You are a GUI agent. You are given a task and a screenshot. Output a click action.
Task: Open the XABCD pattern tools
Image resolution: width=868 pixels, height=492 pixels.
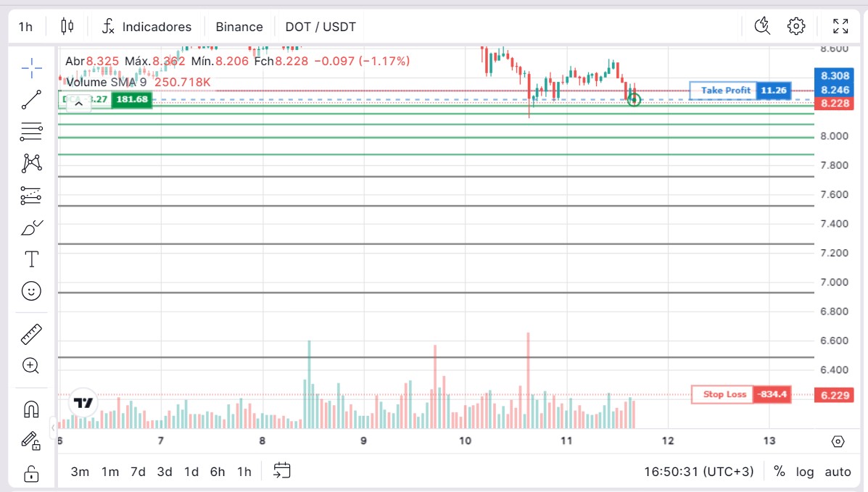[x=31, y=163]
